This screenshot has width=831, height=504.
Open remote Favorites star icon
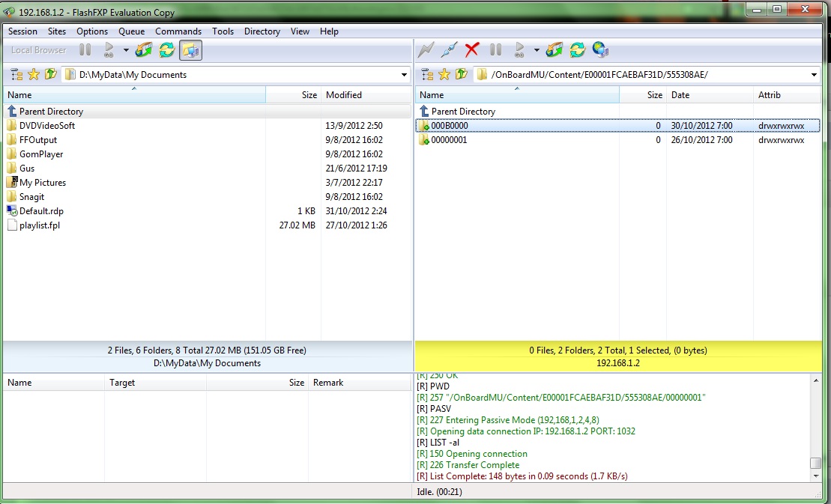click(x=444, y=75)
